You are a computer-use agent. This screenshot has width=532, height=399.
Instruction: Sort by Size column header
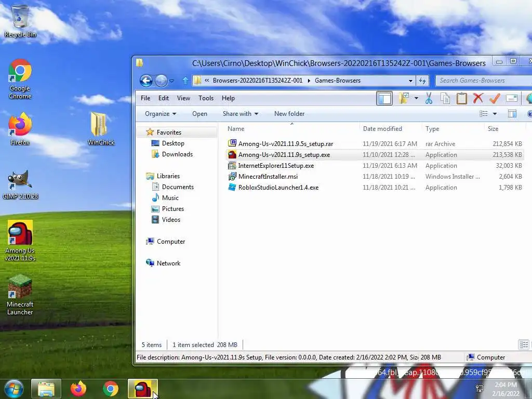point(505,129)
